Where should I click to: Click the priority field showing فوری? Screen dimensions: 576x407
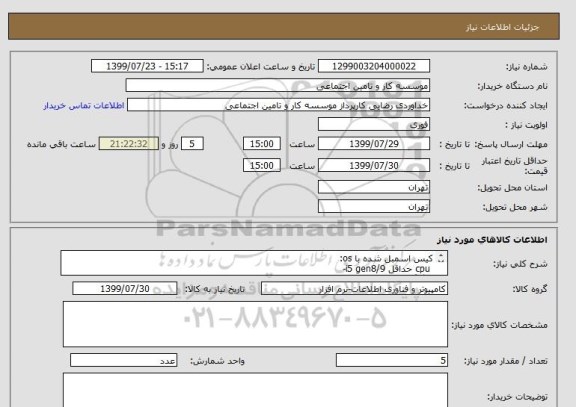coord(374,125)
